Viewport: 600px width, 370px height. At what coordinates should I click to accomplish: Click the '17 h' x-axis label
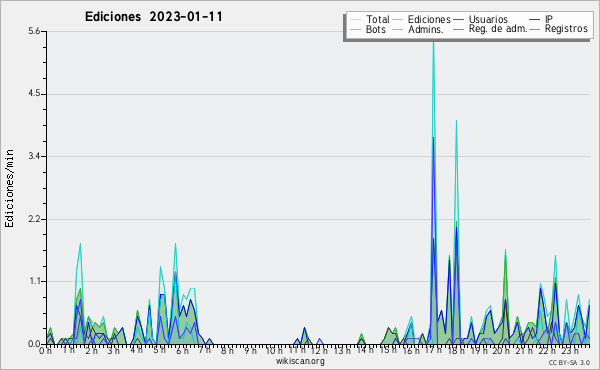tap(433, 350)
